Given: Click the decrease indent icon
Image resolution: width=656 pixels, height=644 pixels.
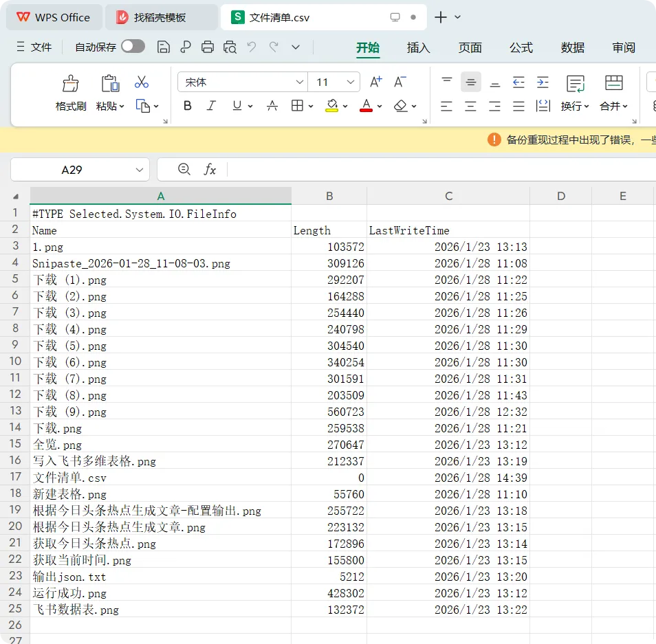Looking at the screenshot, I should tap(518, 82).
